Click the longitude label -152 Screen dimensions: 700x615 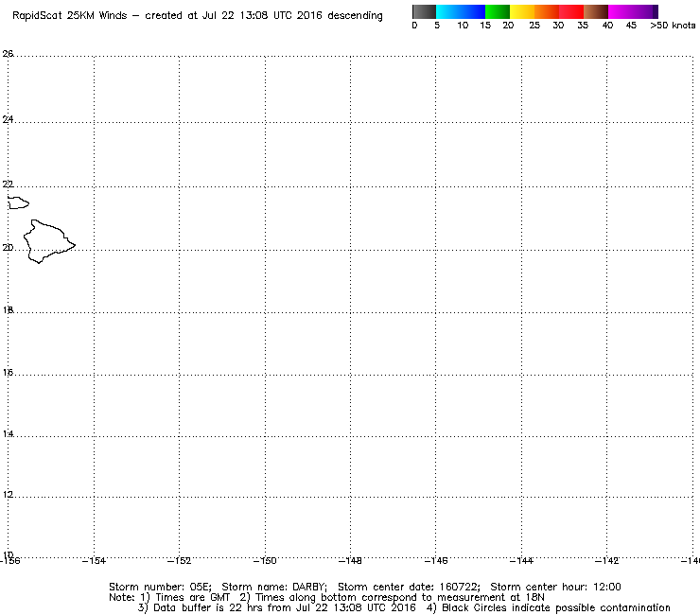179,561
